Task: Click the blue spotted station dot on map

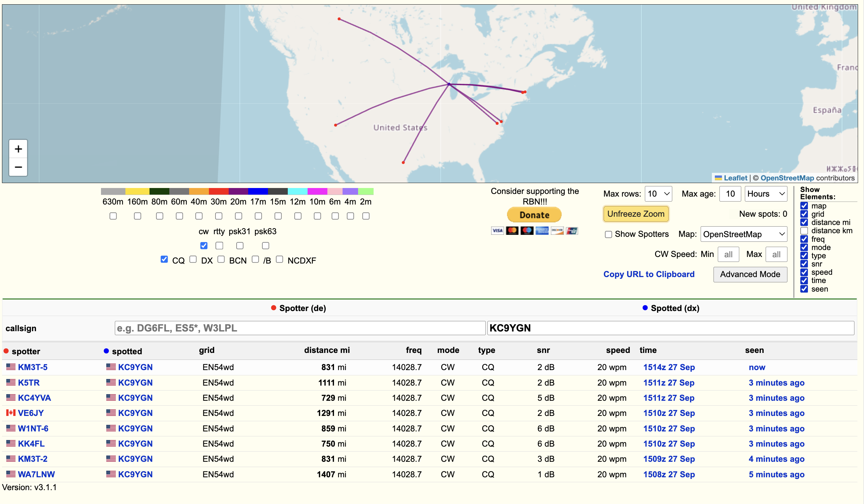Action: point(449,84)
